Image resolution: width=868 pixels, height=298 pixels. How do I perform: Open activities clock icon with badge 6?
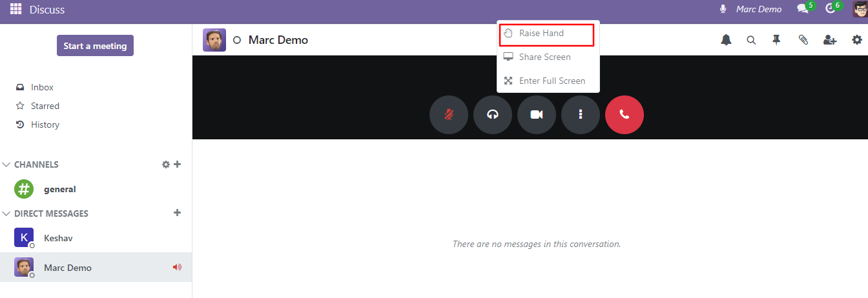point(833,8)
